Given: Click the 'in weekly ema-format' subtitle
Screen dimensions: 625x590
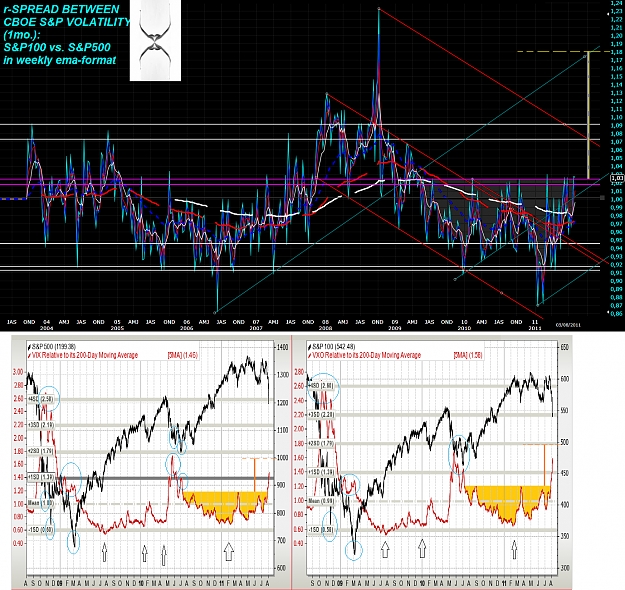Looking at the screenshot, I should click(x=60, y=60).
